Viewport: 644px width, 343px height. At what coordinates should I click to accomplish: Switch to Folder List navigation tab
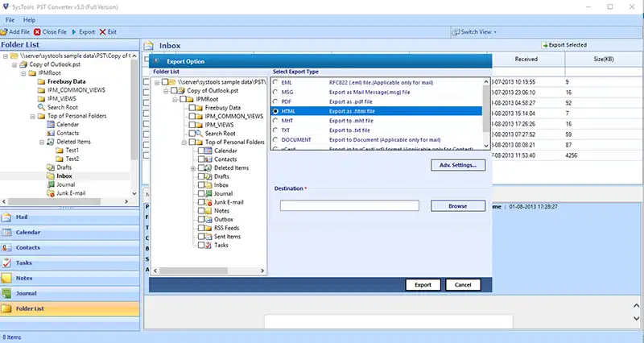(70, 308)
